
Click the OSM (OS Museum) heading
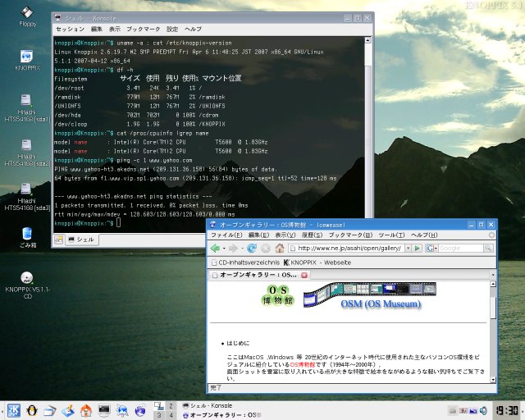pos(381,304)
